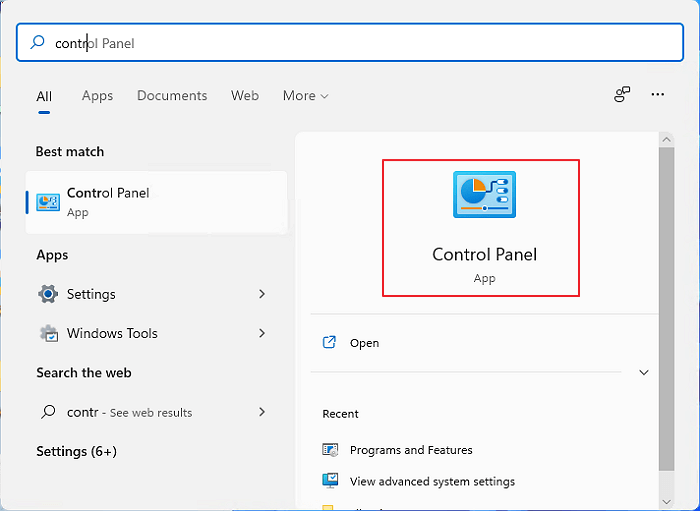
Task: Click Control Panel icon in Best match
Action: pos(47,202)
